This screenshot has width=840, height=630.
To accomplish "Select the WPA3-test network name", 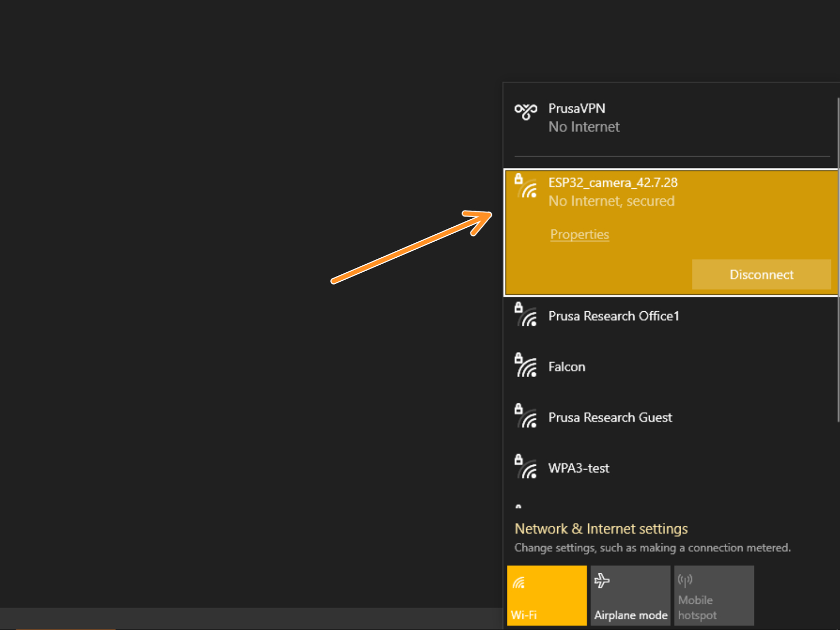I will 579,468.
